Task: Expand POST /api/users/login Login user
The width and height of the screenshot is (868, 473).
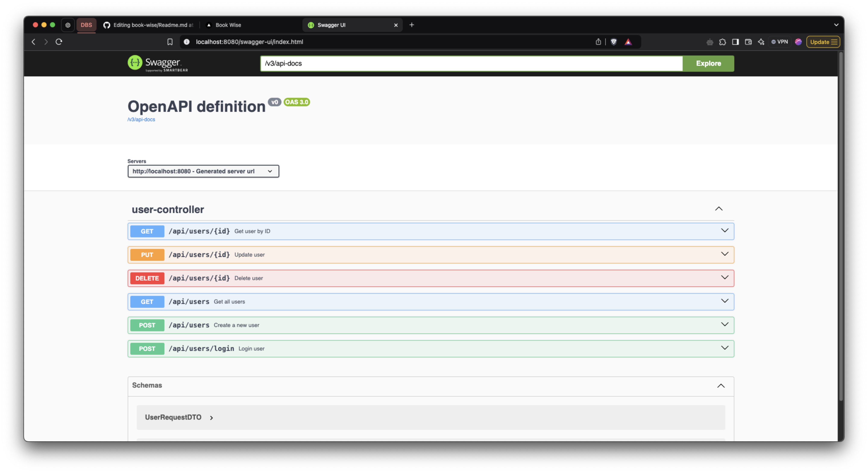Action: click(431, 348)
